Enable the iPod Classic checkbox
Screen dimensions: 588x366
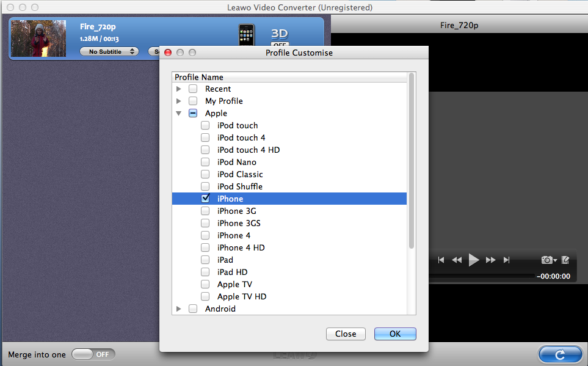[x=205, y=174]
